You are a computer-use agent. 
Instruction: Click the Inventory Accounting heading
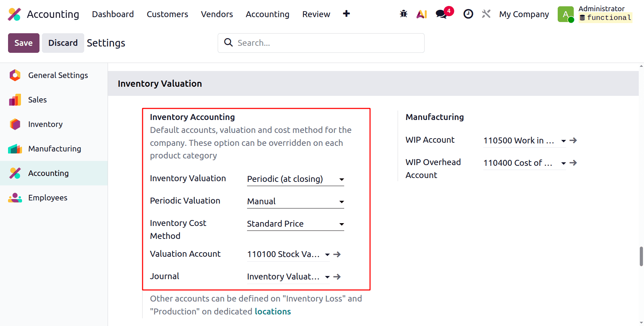tap(192, 117)
